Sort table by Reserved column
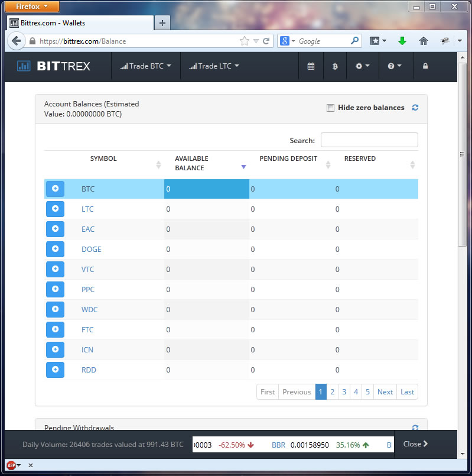 (376, 163)
